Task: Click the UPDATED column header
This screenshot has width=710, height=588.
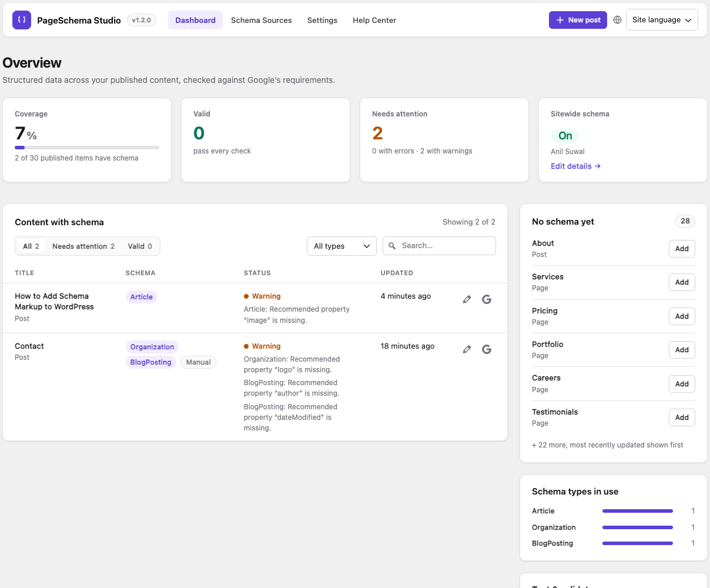Action: tap(397, 273)
